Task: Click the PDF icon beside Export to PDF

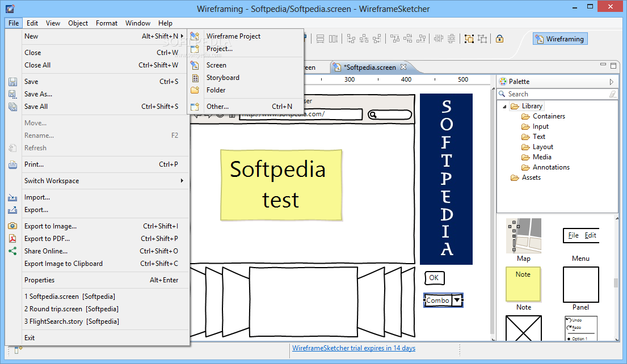Action: [x=13, y=239]
